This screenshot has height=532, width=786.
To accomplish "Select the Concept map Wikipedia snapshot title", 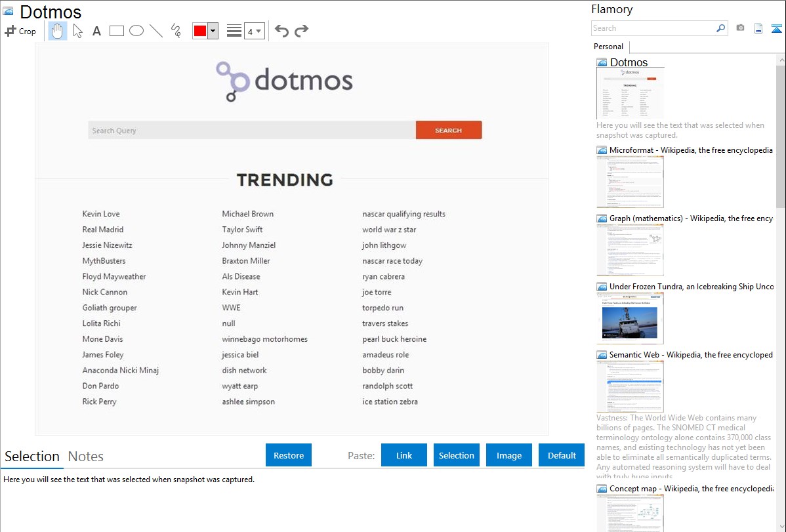I will pyautogui.click(x=692, y=488).
